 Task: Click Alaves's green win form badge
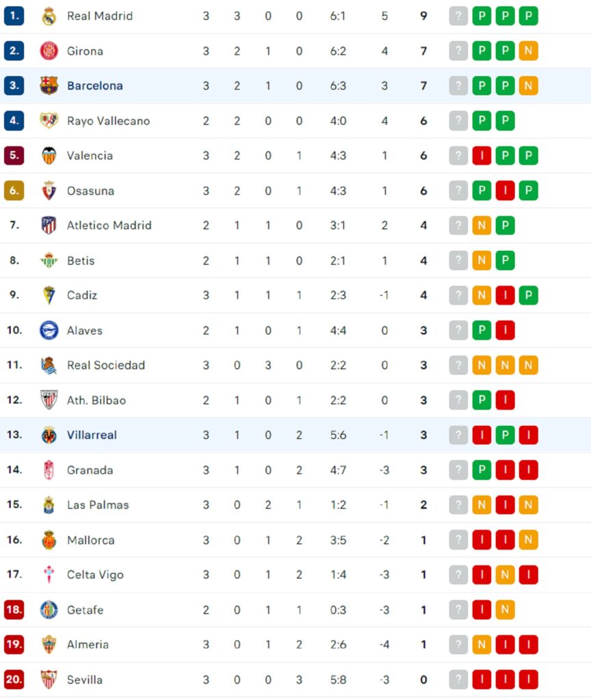(x=482, y=330)
